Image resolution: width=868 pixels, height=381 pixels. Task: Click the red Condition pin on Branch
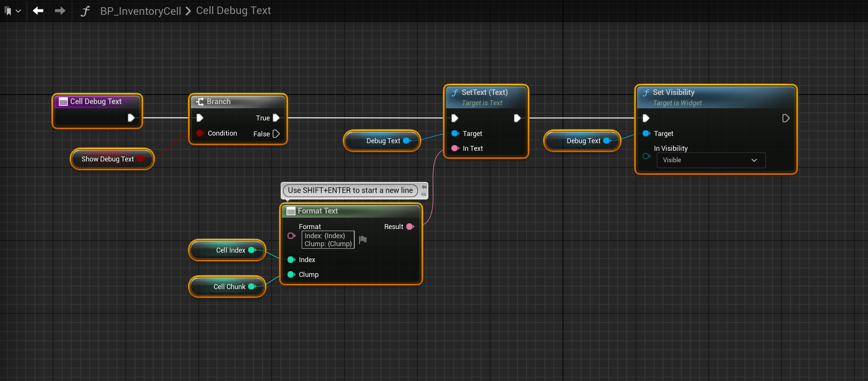[200, 133]
